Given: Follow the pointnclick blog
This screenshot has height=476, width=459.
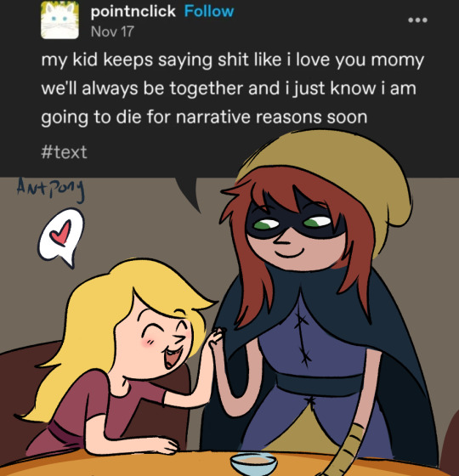Looking at the screenshot, I should click(209, 12).
